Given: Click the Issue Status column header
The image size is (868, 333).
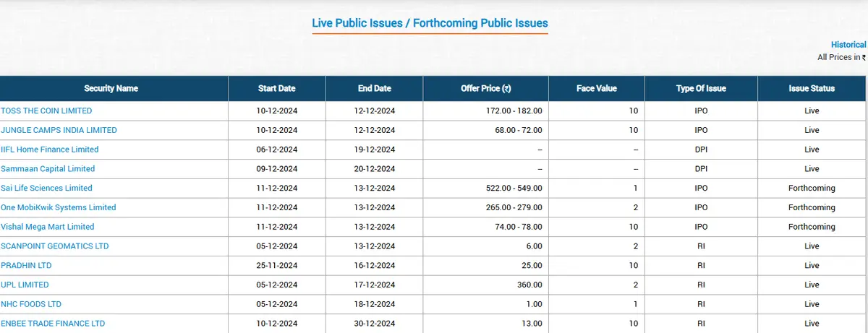Looking at the screenshot, I should tap(812, 88).
